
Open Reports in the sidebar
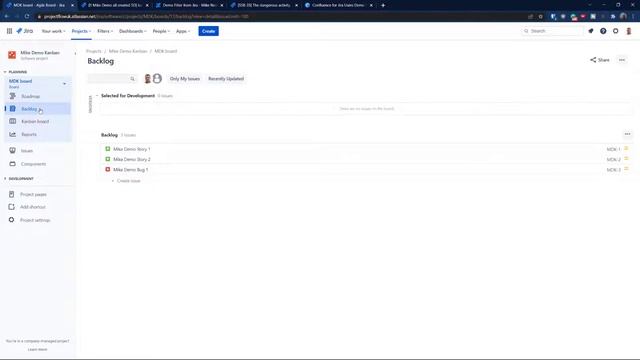[38, 134]
